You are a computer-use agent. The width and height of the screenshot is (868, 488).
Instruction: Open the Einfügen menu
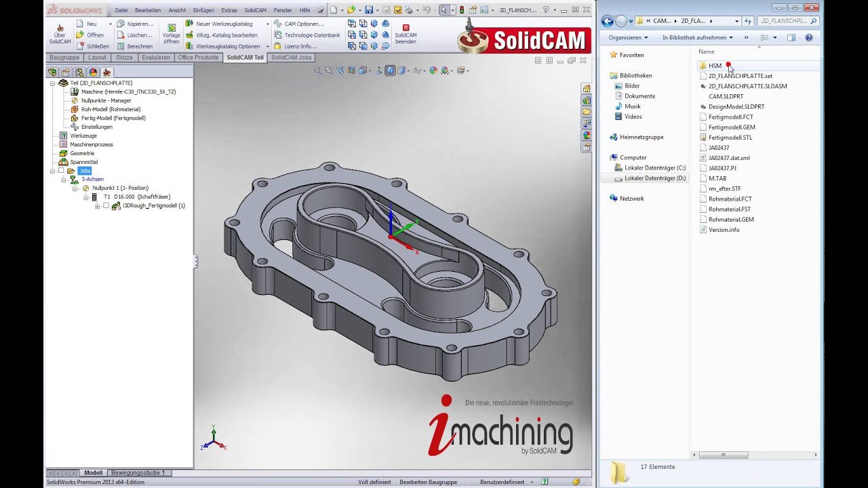(203, 10)
